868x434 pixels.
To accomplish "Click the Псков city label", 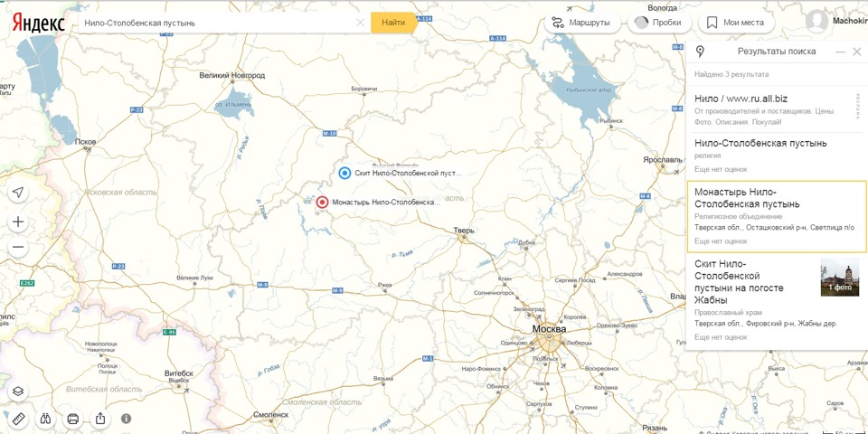I will [x=85, y=142].
